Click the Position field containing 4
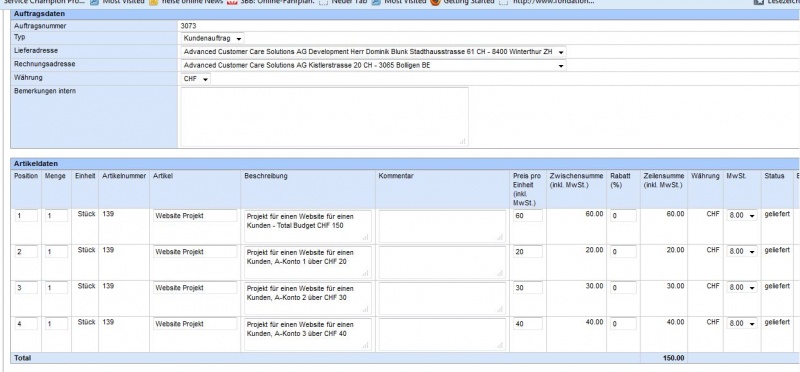800x372 pixels. (x=26, y=324)
